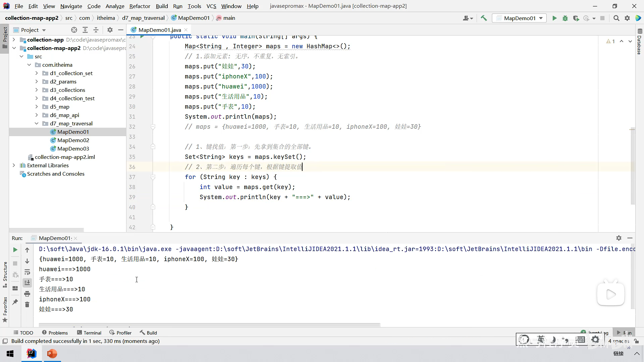
Task: Open the Refactor menu
Action: point(140,6)
